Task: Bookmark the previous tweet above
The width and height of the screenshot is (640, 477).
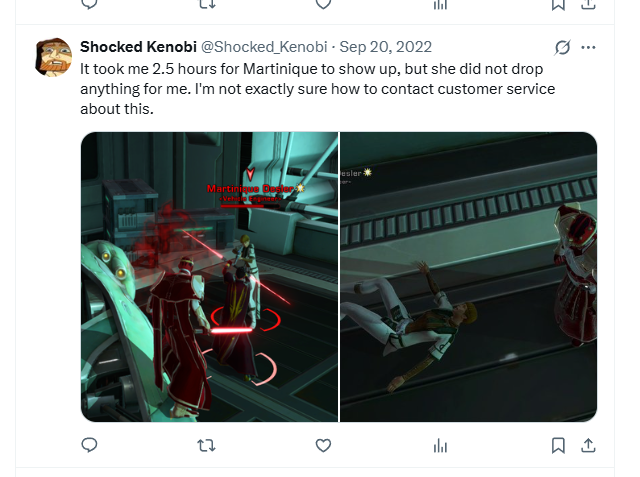Action: coord(558,4)
